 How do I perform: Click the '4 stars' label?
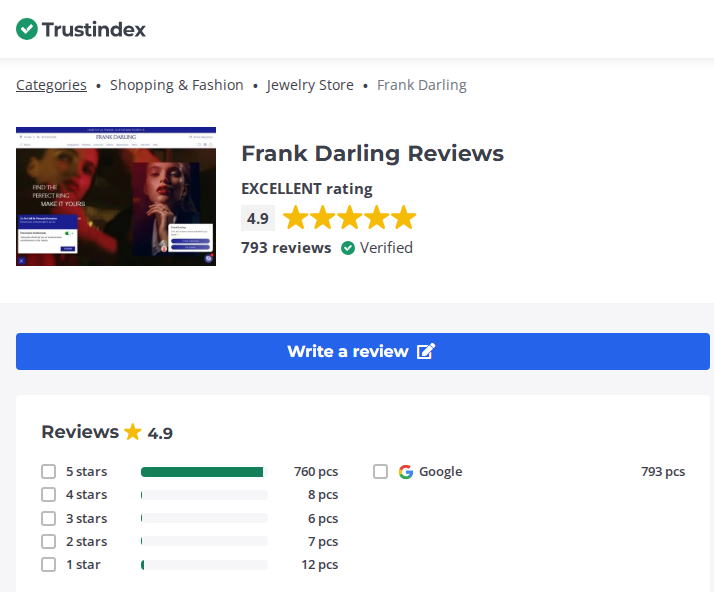87,495
